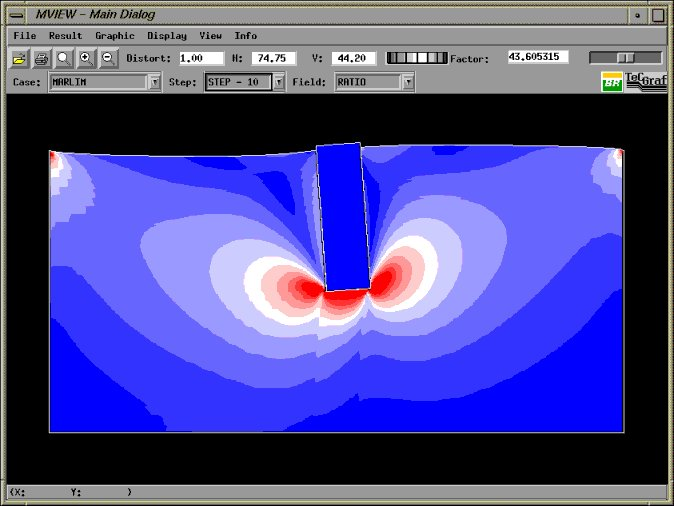Click the print icon in toolbar

41,59
